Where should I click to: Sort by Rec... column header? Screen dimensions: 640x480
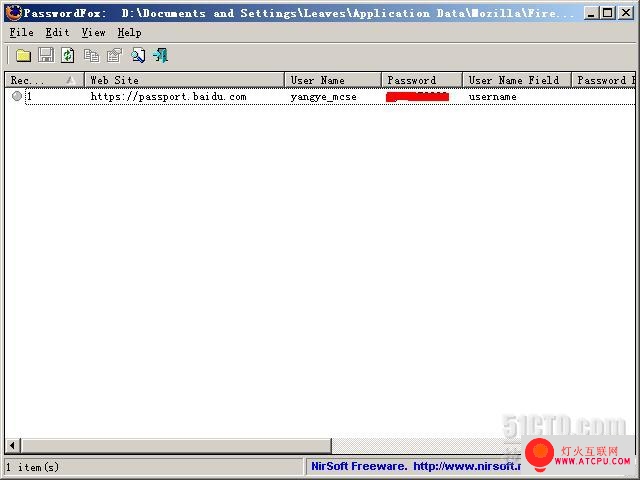pyautogui.click(x=44, y=80)
